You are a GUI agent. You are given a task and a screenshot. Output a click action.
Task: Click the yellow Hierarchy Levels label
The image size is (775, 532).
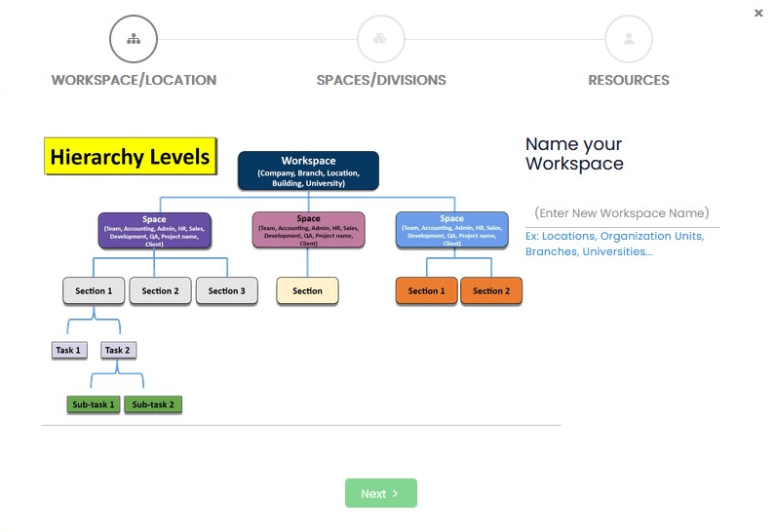coord(131,157)
